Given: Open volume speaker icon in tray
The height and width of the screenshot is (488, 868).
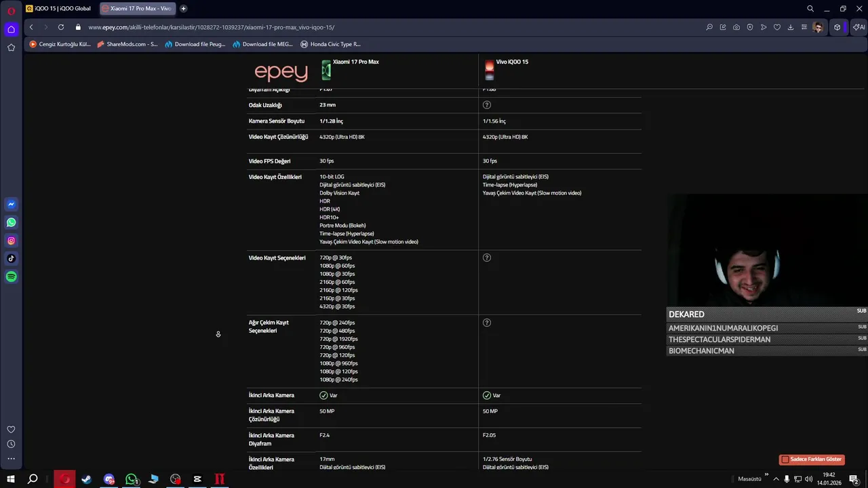Looking at the screenshot, I should point(808,479).
